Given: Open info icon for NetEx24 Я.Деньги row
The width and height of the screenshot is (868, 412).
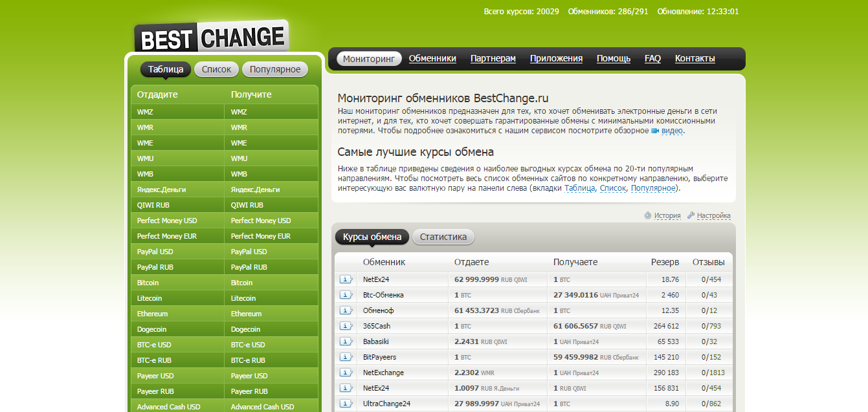Looking at the screenshot, I should [x=346, y=388].
